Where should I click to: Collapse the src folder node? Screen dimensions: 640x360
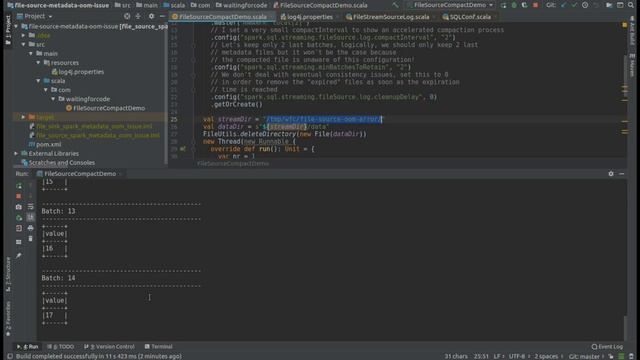coord(23,44)
